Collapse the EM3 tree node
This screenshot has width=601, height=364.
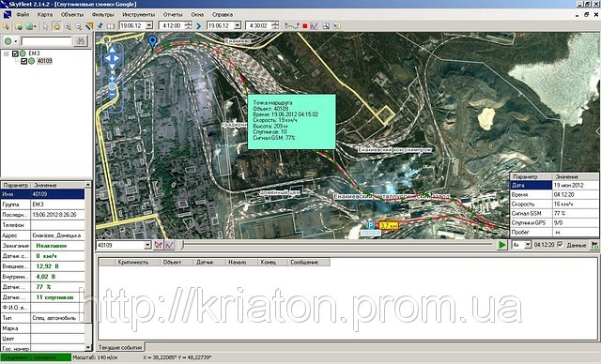[7, 53]
